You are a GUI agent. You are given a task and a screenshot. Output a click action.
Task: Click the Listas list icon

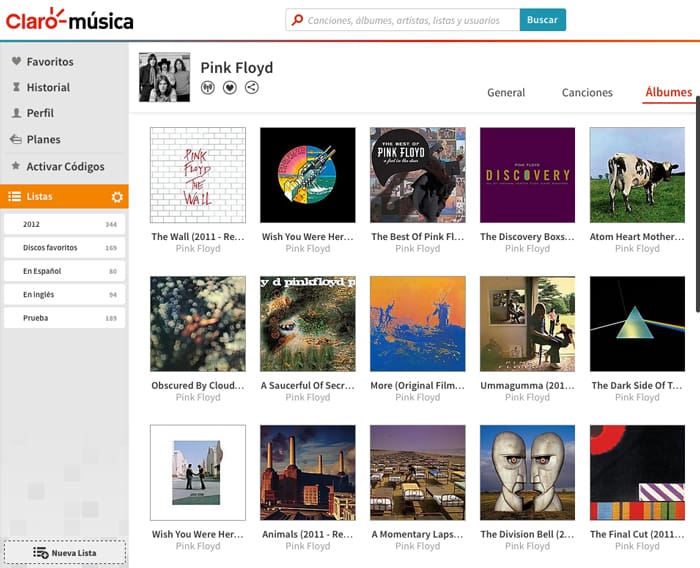[14, 196]
